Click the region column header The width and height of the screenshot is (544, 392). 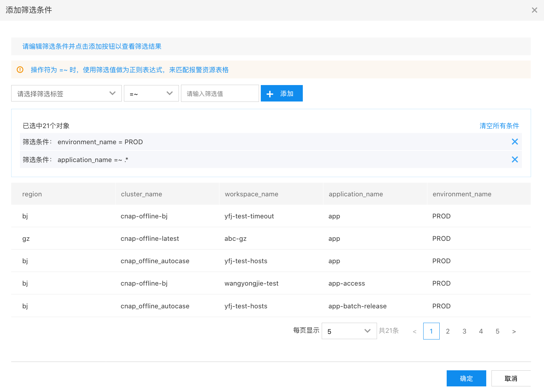click(63, 194)
